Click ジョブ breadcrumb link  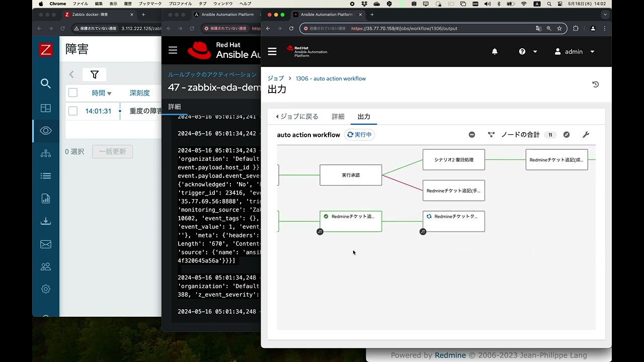click(x=275, y=78)
